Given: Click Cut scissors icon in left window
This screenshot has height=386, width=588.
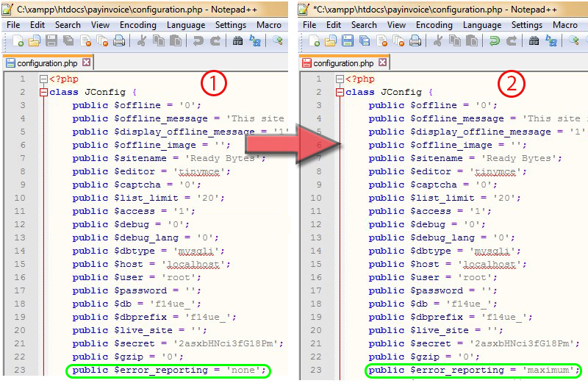Looking at the screenshot, I should tap(141, 40).
